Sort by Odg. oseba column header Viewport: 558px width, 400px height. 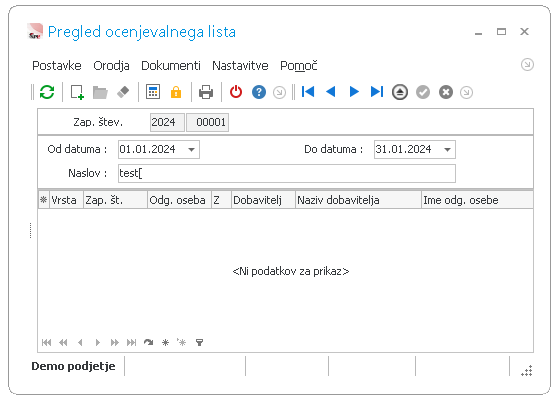179,200
